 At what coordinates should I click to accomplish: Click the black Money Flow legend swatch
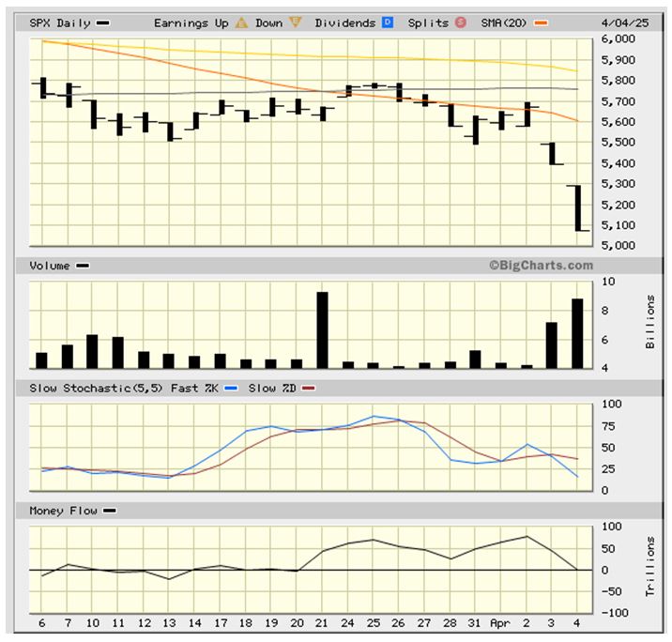tap(110, 511)
